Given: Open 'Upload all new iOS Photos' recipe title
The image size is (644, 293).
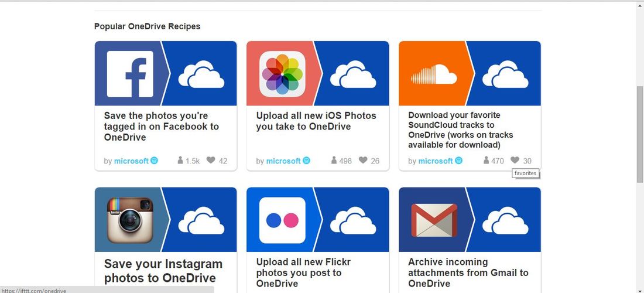Looking at the screenshot, I should click(x=316, y=121).
